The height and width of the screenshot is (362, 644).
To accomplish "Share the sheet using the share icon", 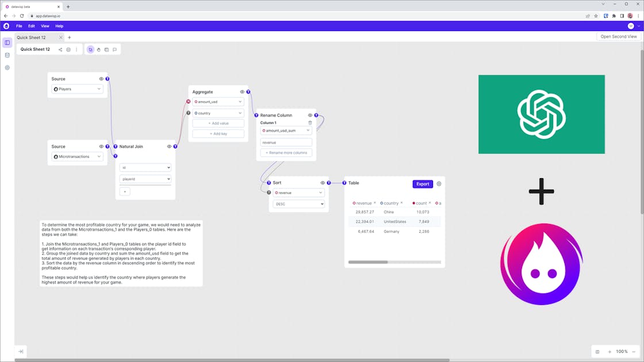I will point(60,49).
